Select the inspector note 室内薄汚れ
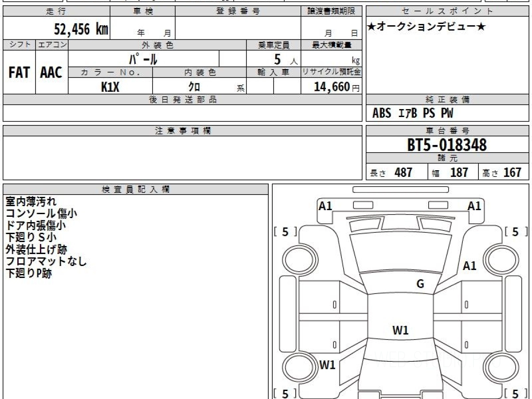 coord(31,202)
